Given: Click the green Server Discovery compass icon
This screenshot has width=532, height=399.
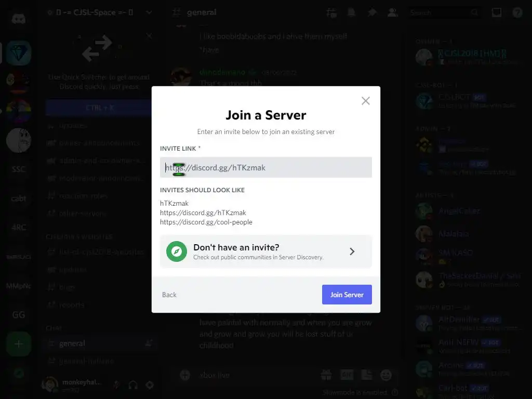Looking at the screenshot, I should pyautogui.click(x=177, y=251).
